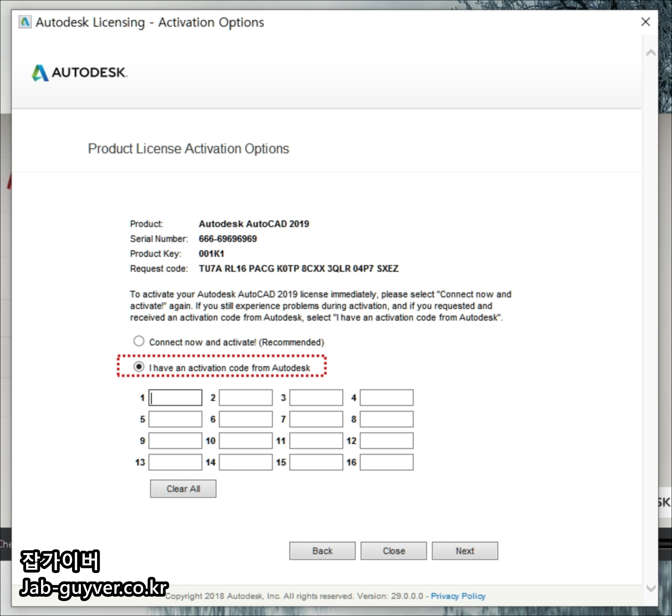This screenshot has width=672, height=616.
Task: Click activation code field 7
Action: (316, 419)
